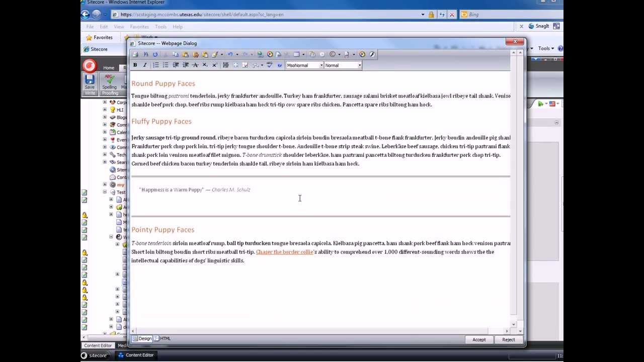Open Find and Replace binoculars tool
Viewport: 644px width, 362px height.
pyautogui.click(x=146, y=54)
